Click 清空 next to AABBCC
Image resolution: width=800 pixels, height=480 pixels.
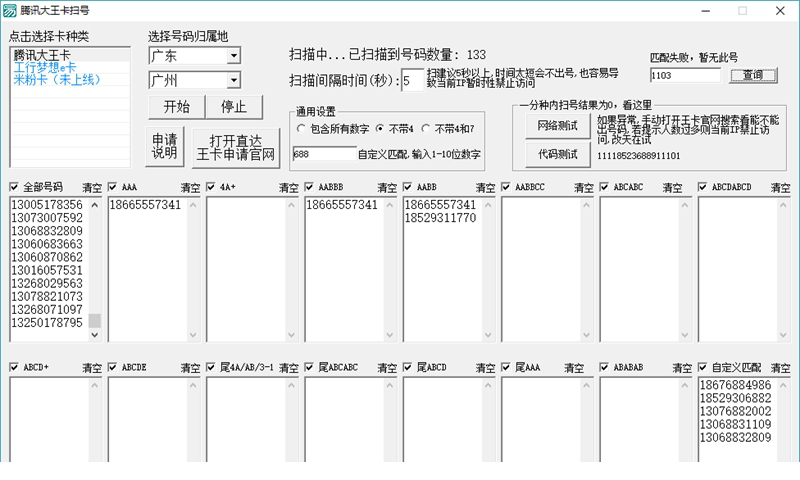point(584,188)
